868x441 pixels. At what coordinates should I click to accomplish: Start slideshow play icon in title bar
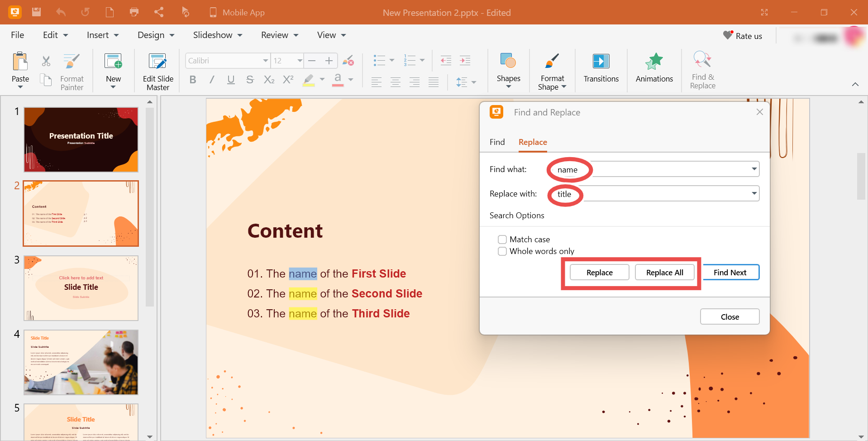pyautogui.click(x=185, y=12)
